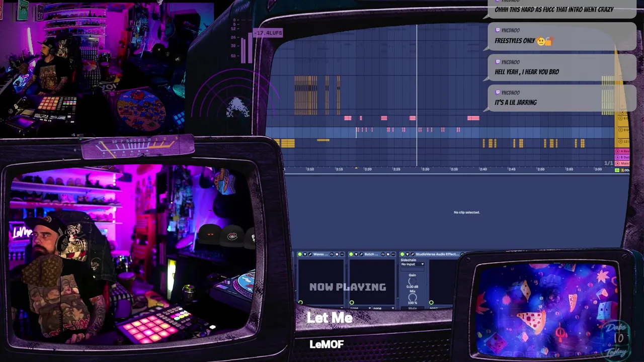Click 2:20 on the time ruler

(x=368, y=169)
